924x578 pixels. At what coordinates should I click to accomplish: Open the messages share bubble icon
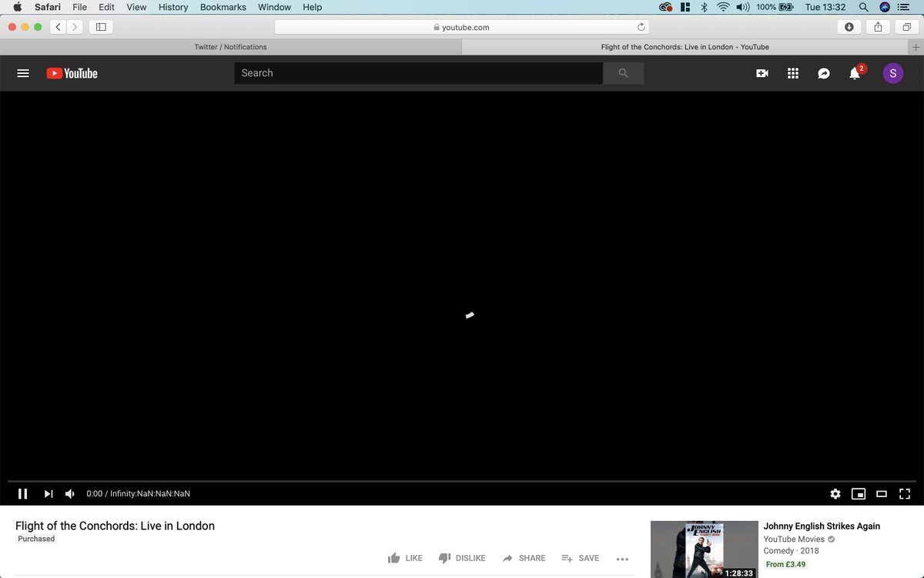coord(824,73)
